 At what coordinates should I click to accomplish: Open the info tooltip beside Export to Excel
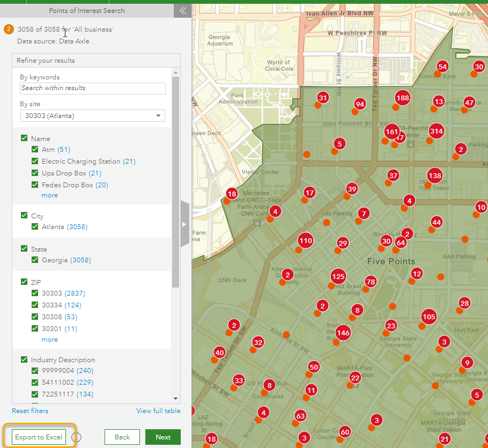click(x=76, y=437)
